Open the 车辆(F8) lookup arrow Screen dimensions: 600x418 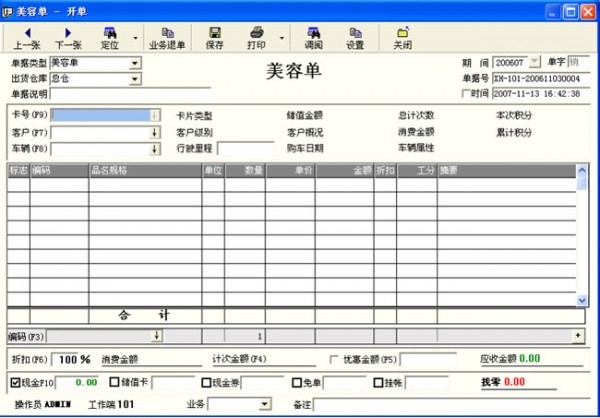coord(155,149)
